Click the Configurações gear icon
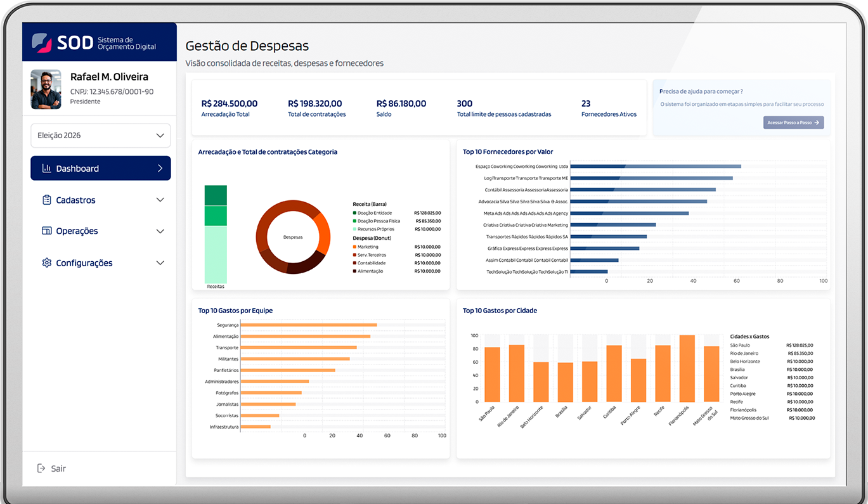Image resolution: width=868 pixels, height=504 pixels. 46,262
